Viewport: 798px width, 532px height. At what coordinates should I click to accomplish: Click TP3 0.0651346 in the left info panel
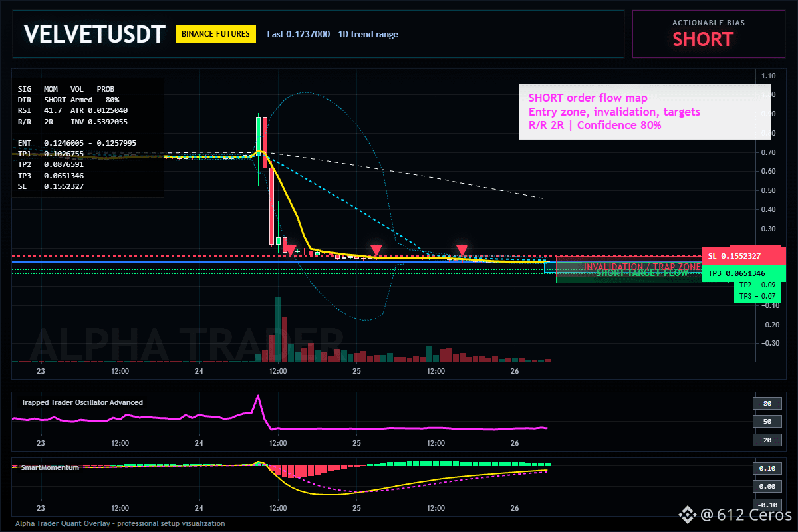click(x=51, y=176)
